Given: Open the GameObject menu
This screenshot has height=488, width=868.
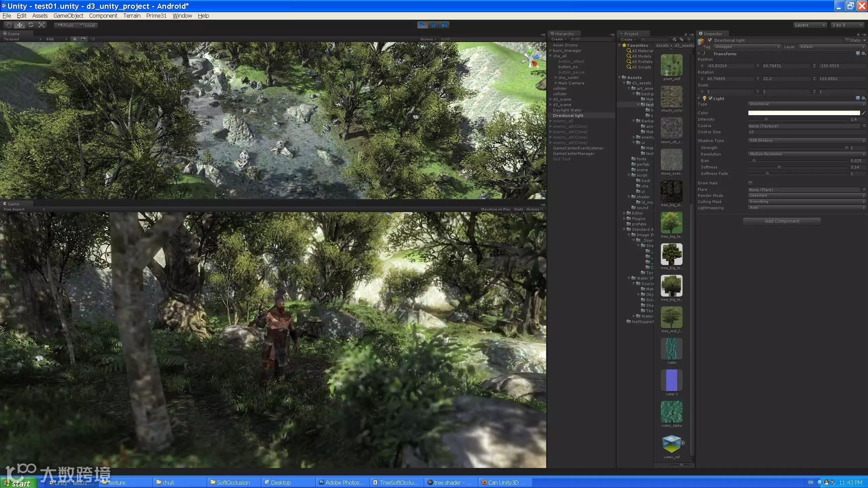Looking at the screenshot, I should pos(68,16).
